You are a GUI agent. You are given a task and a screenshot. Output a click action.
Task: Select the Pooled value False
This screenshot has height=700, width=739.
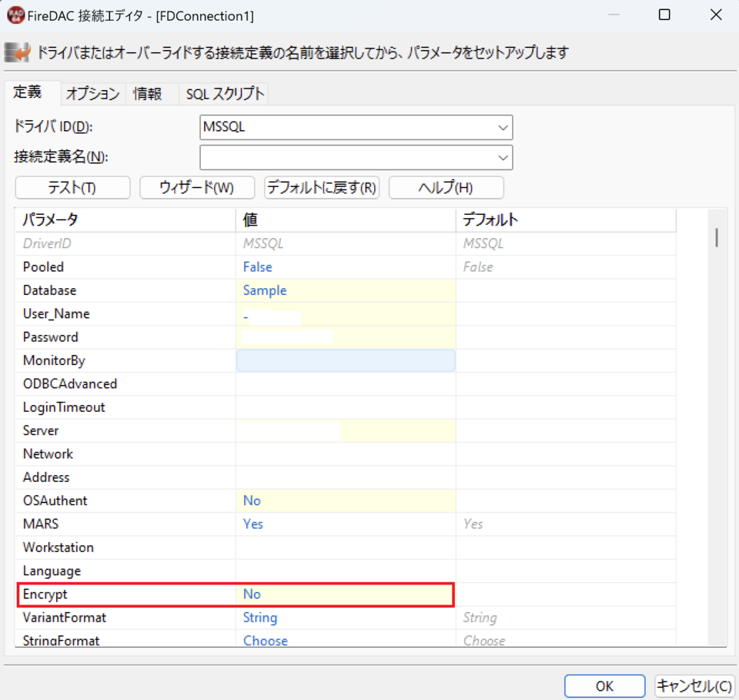(257, 267)
